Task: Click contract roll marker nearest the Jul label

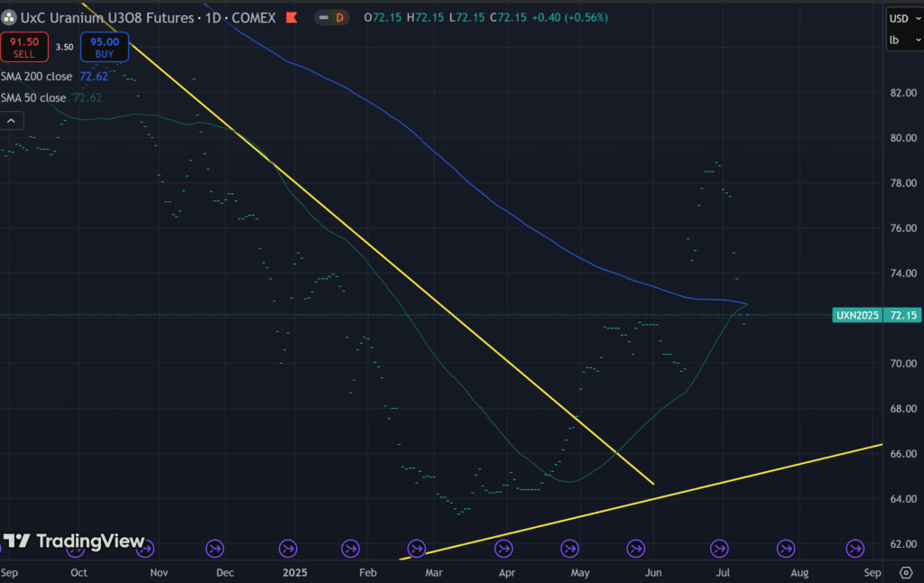Action: tap(719, 549)
